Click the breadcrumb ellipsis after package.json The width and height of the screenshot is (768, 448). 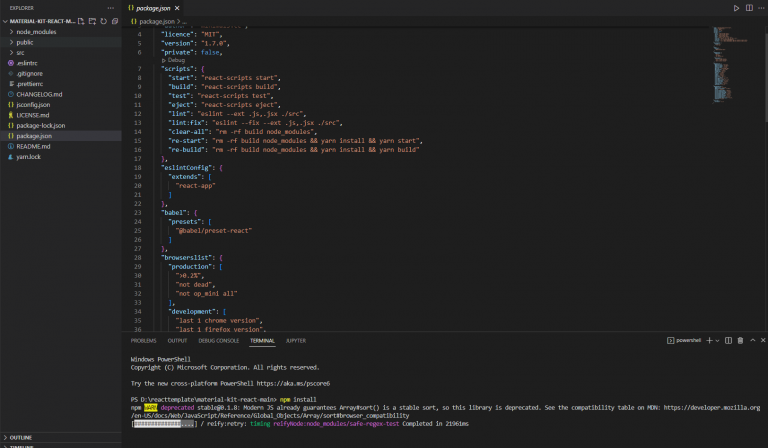point(184,22)
